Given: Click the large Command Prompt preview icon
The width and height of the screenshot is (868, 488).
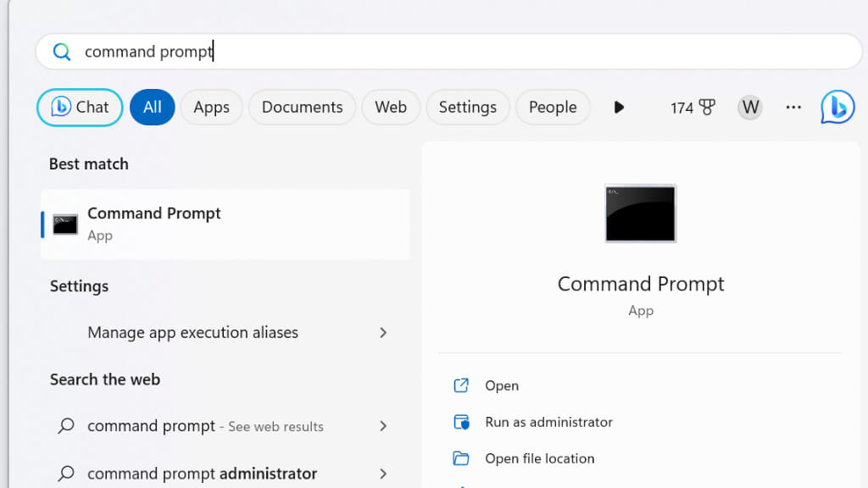Looking at the screenshot, I should [x=640, y=213].
